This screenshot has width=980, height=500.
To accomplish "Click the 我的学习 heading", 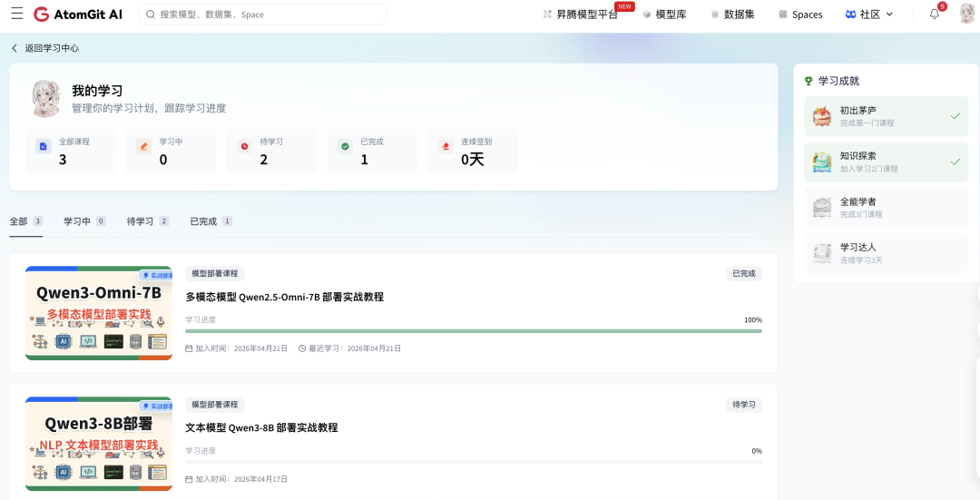I will (97, 91).
